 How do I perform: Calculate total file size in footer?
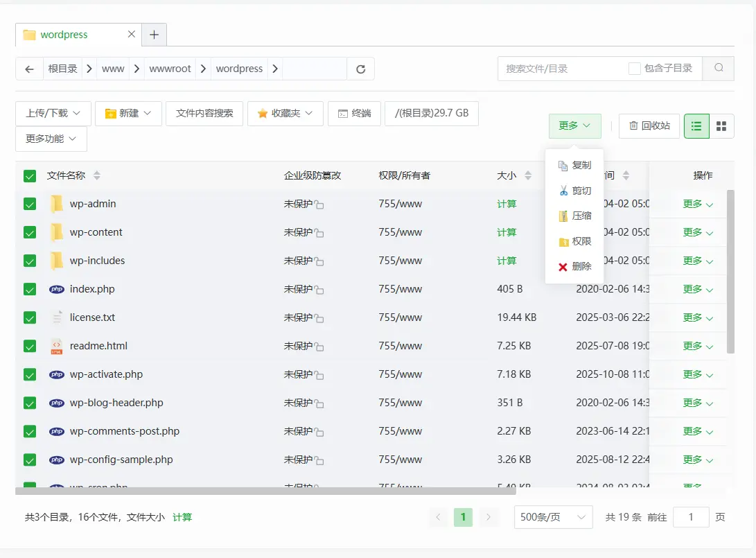click(182, 518)
